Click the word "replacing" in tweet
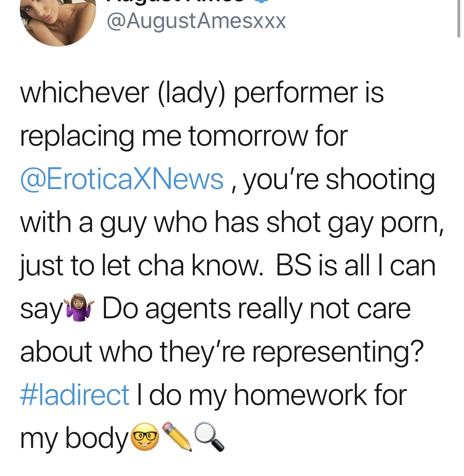Image resolution: width=464 pixels, height=476 pixels. point(78,138)
